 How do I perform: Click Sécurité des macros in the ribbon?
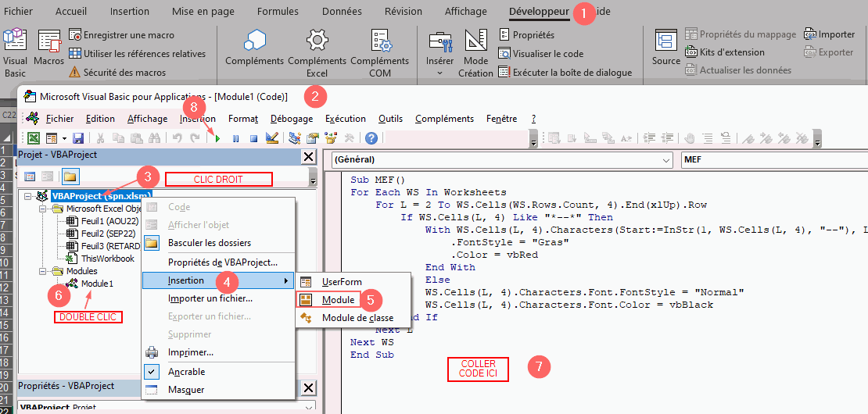tap(125, 73)
